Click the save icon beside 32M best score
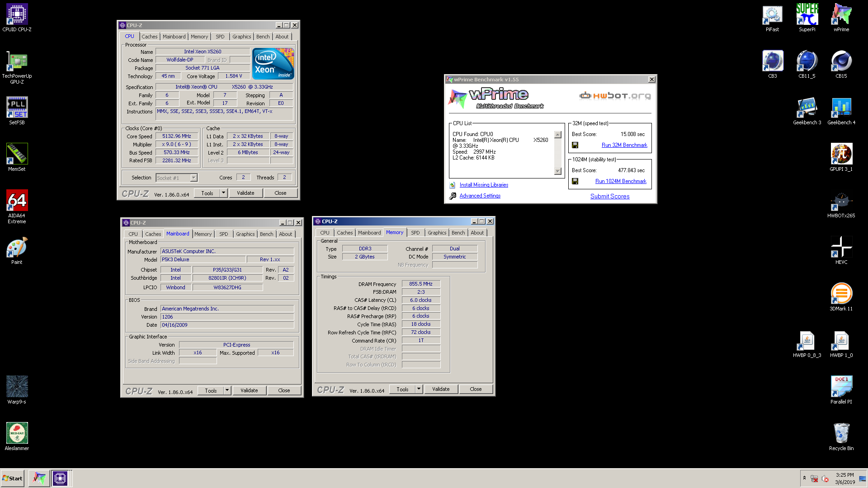868x488 pixels. click(575, 145)
